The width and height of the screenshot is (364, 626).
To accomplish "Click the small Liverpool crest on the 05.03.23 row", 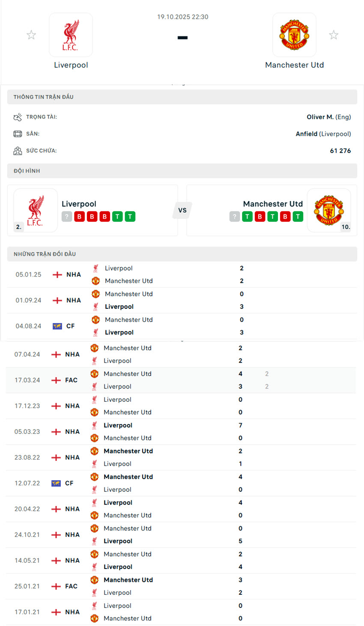I will pyautogui.click(x=95, y=425).
